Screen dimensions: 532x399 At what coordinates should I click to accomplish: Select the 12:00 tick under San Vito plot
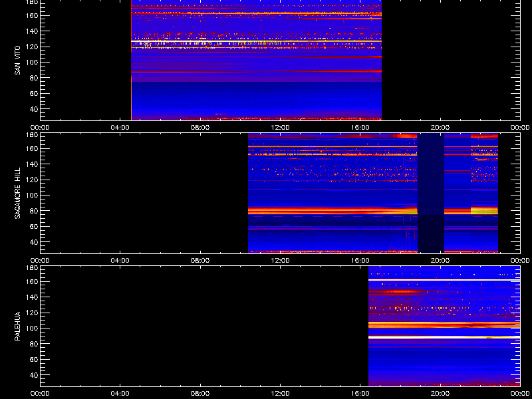click(x=280, y=128)
